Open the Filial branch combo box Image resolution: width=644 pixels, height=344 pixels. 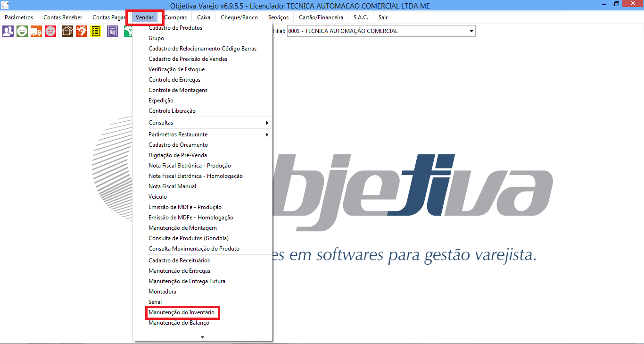point(381,31)
